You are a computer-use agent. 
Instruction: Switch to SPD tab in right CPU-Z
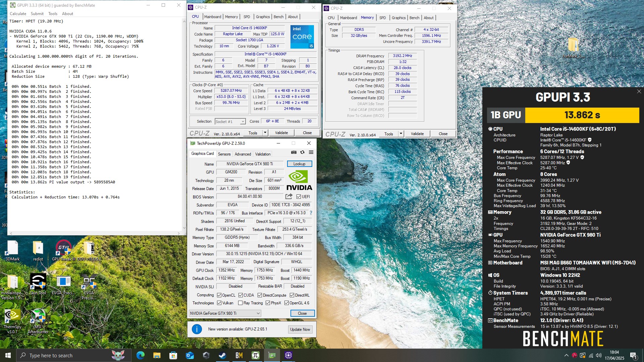pos(382,18)
